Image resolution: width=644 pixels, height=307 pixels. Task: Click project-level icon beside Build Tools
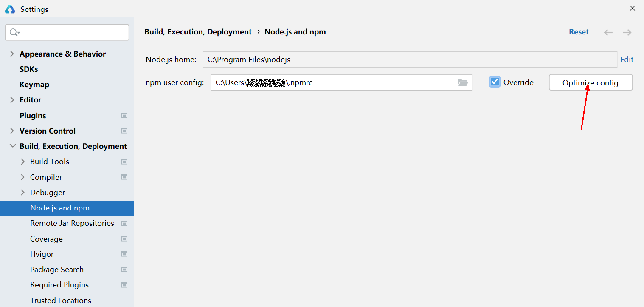[124, 162]
